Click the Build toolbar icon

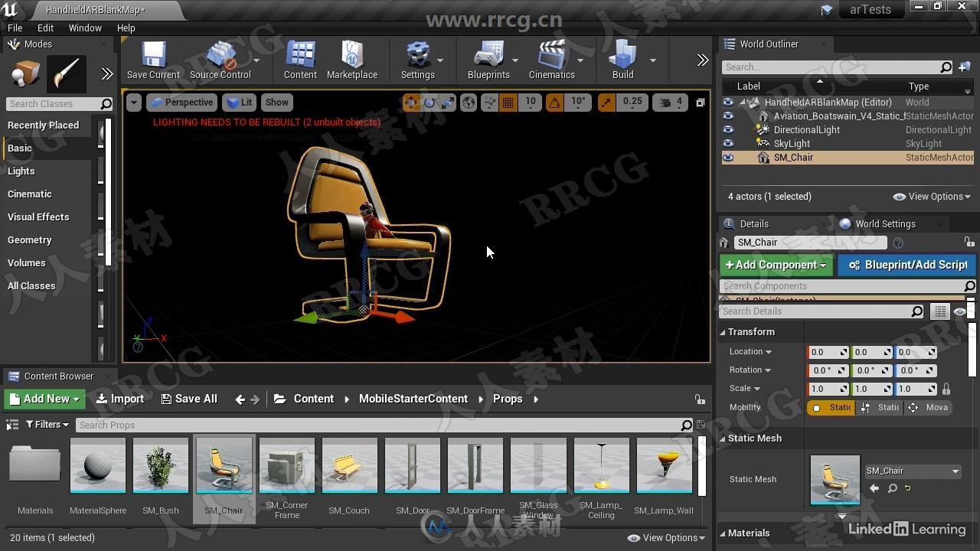click(622, 60)
